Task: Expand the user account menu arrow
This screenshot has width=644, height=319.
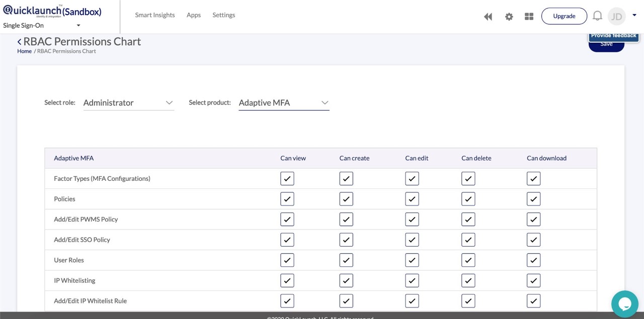Action: (x=634, y=15)
